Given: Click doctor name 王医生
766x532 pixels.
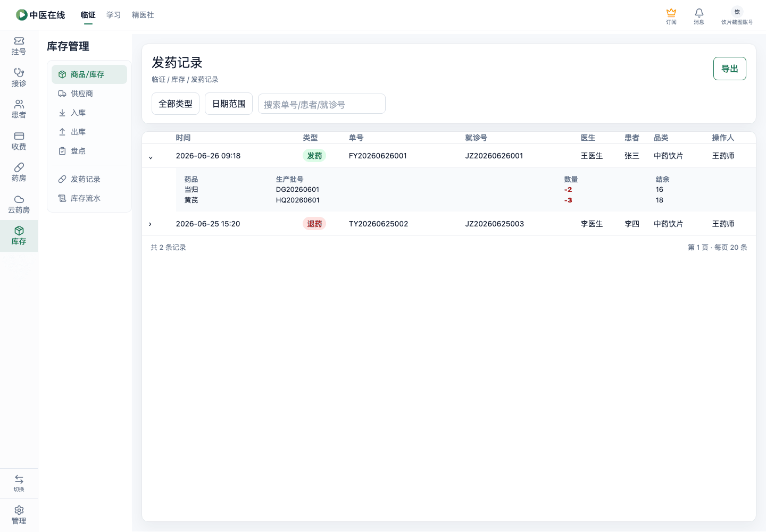Looking at the screenshot, I should (x=592, y=156).
